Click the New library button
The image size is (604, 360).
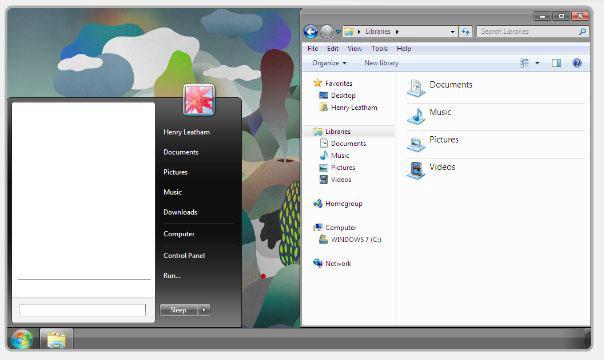coord(381,63)
